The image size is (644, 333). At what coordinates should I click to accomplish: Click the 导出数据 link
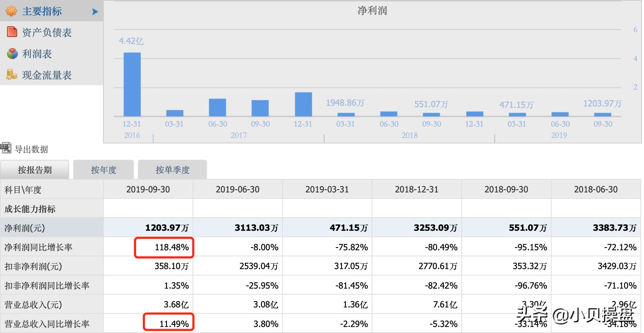point(31,149)
